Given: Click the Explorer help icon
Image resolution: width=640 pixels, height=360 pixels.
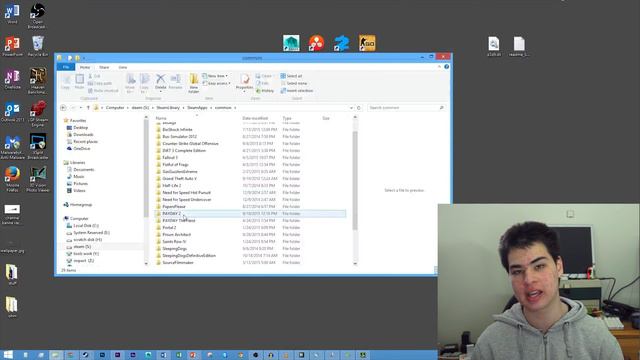Looking at the screenshot, I should click(447, 67).
